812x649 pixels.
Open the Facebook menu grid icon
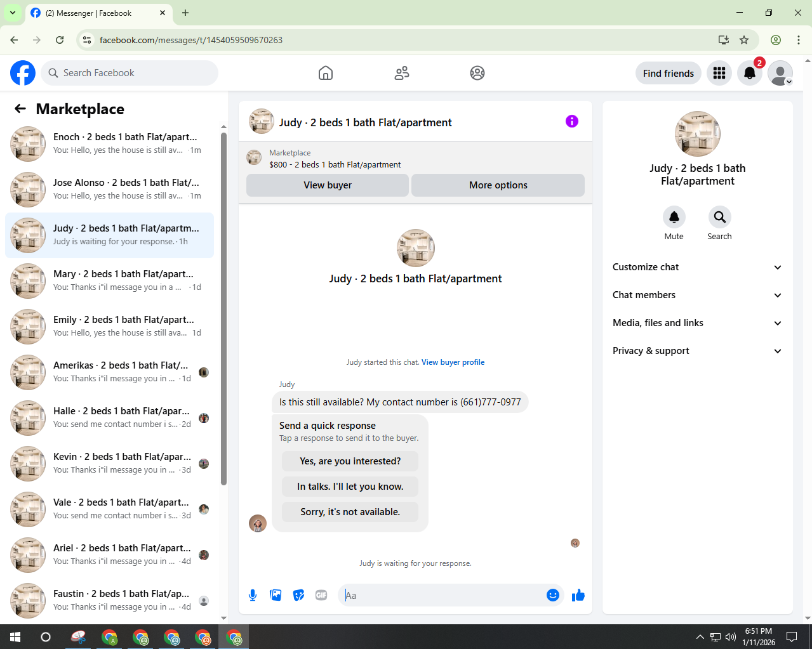(719, 73)
